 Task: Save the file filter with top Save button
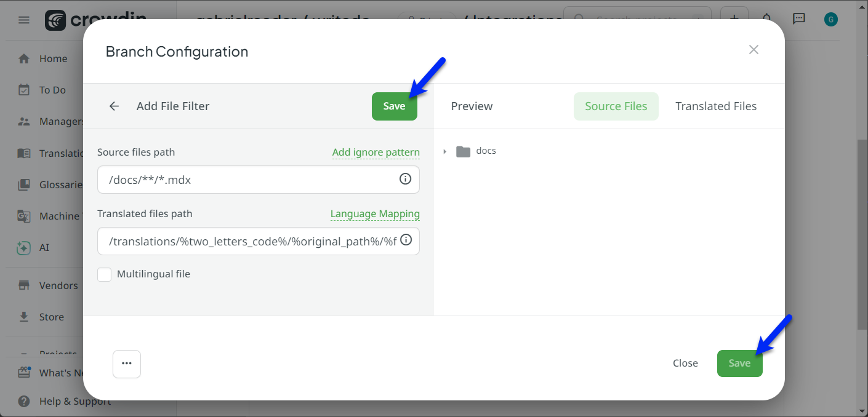click(394, 106)
